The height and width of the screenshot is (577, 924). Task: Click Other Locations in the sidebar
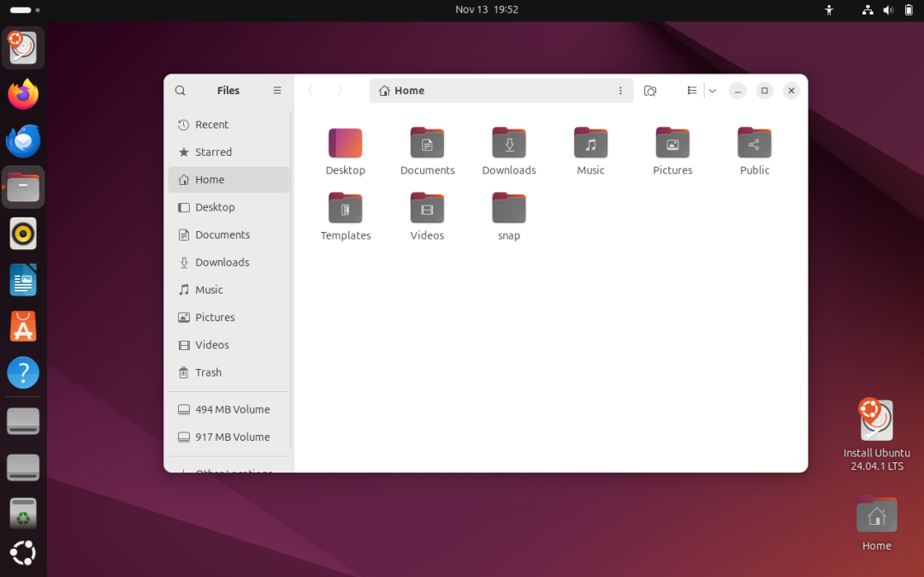pos(233,470)
